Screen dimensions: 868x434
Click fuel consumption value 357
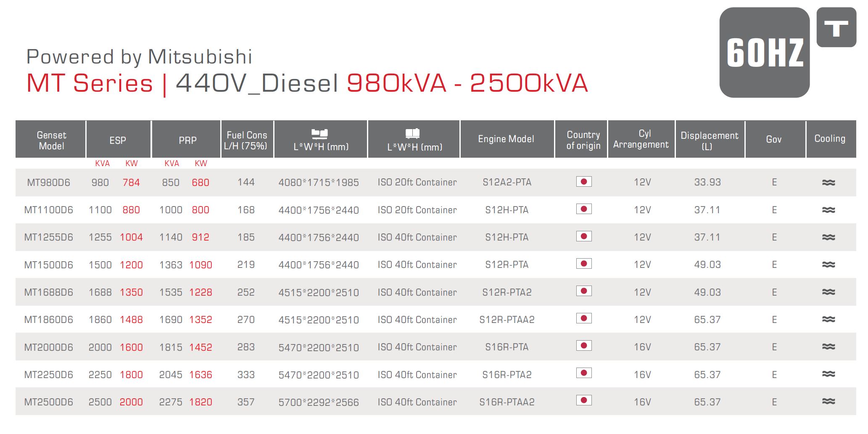click(x=246, y=402)
